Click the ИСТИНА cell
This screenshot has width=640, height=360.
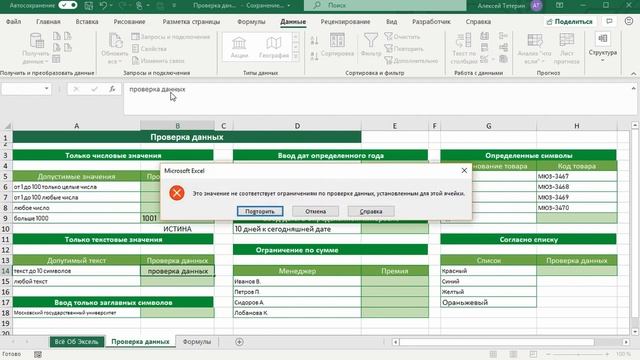177,229
